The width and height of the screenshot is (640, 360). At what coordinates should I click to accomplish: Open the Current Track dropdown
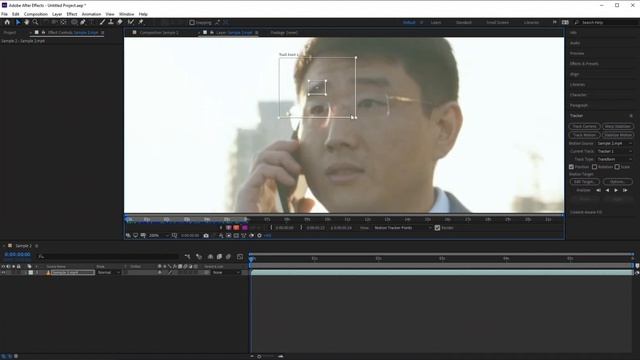[x=614, y=151]
